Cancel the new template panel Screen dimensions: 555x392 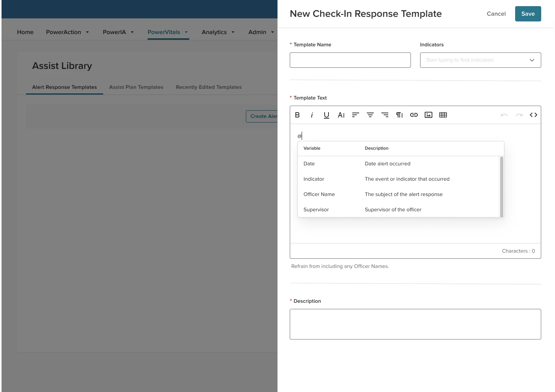[496, 14]
